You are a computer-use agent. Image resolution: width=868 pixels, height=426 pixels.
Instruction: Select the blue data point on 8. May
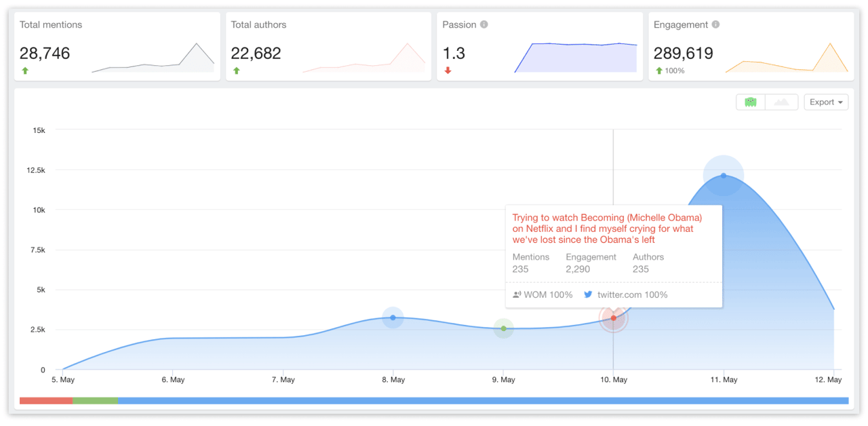(x=393, y=317)
